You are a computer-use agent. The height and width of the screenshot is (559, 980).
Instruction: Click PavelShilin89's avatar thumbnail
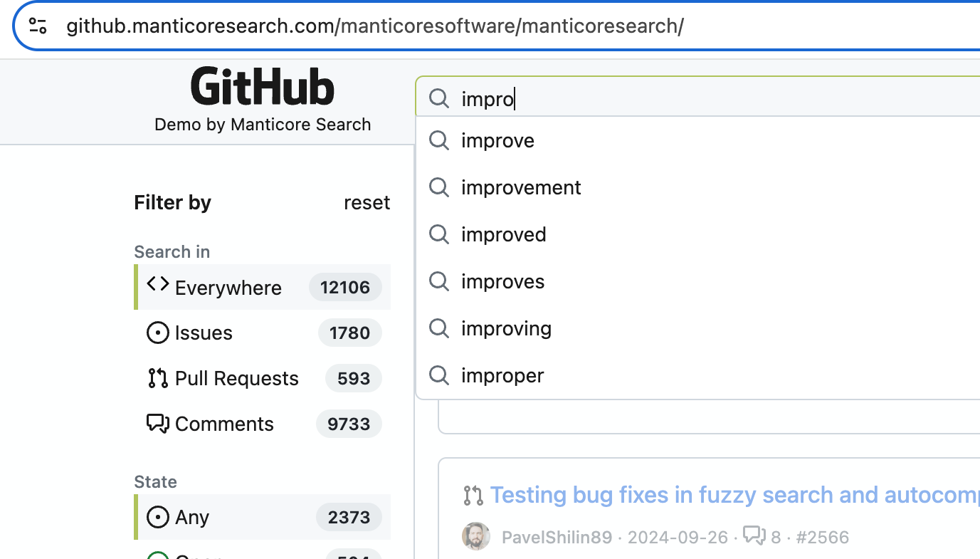(x=475, y=536)
